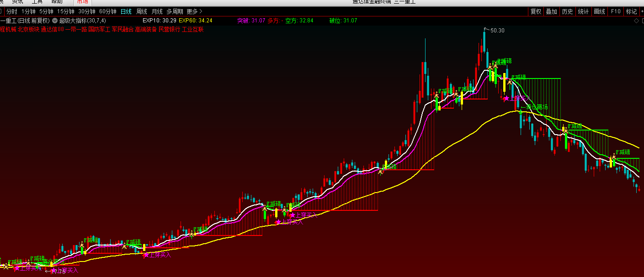Click the 复权 button

(x=536, y=11)
